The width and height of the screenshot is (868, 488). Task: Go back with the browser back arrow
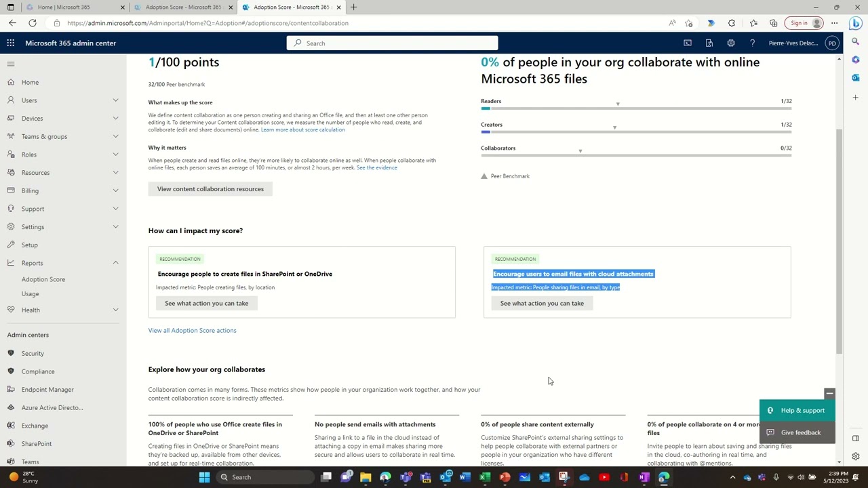(12, 23)
